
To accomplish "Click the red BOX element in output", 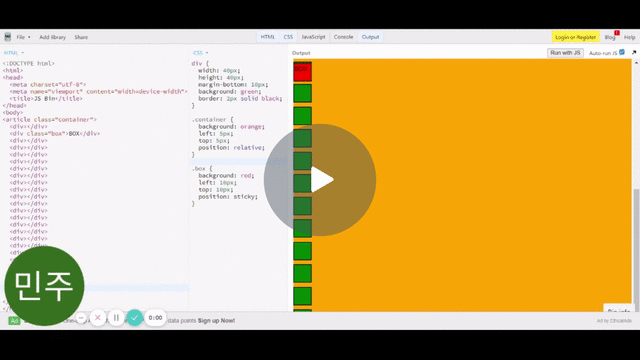I will click(x=302, y=71).
